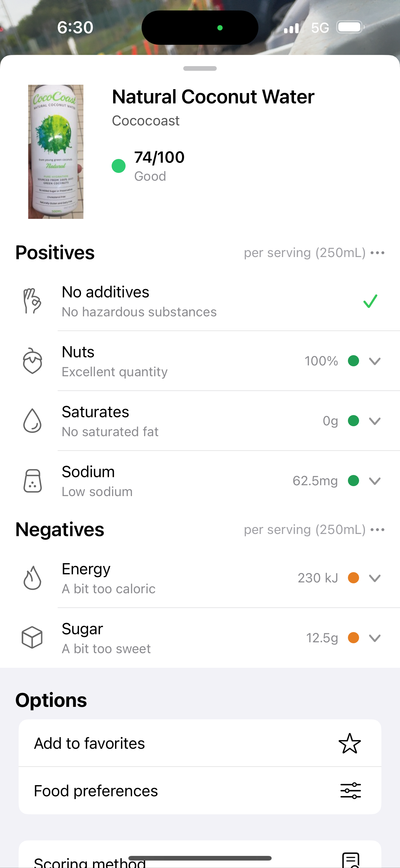This screenshot has height=868, width=400.
Task: Open Negatives per serving options menu
Action: click(x=377, y=530)
